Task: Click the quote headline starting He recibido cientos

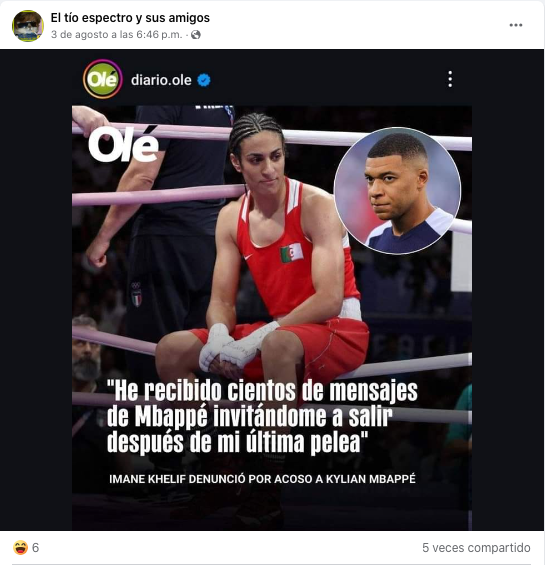Action: tap(262, 416)
